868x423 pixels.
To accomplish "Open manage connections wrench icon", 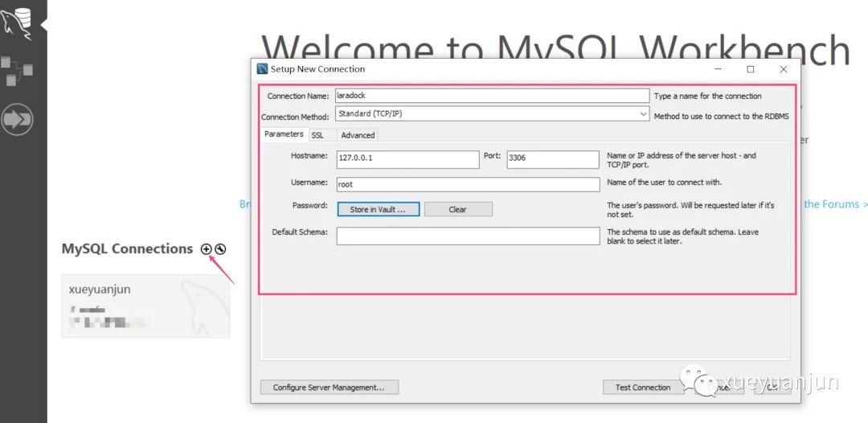I will 220,249.
